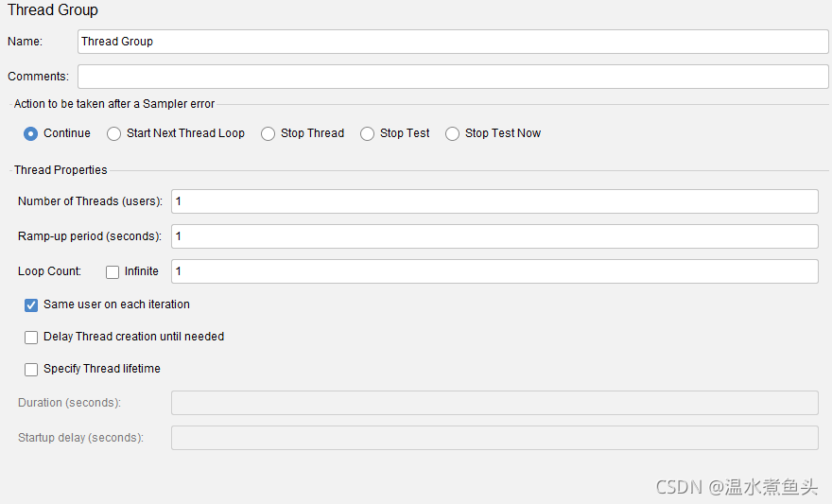Click into the Name text field

[453, 42]
